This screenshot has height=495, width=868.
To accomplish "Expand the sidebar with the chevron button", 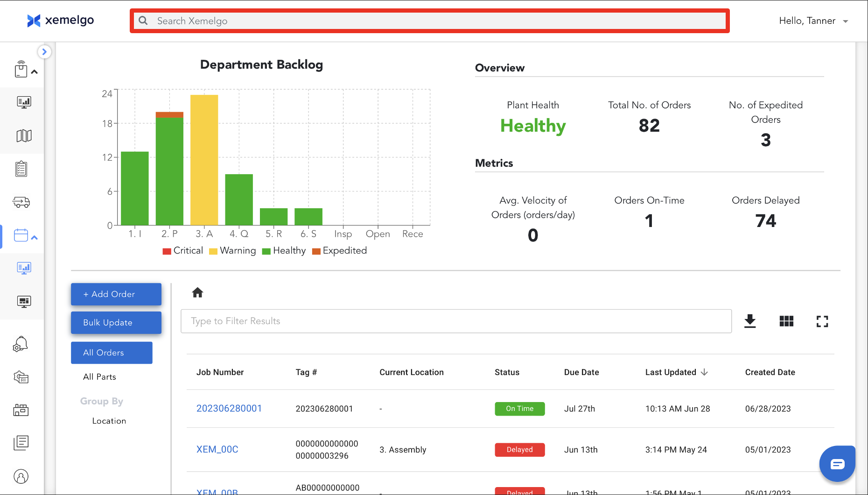I will 44,52.
